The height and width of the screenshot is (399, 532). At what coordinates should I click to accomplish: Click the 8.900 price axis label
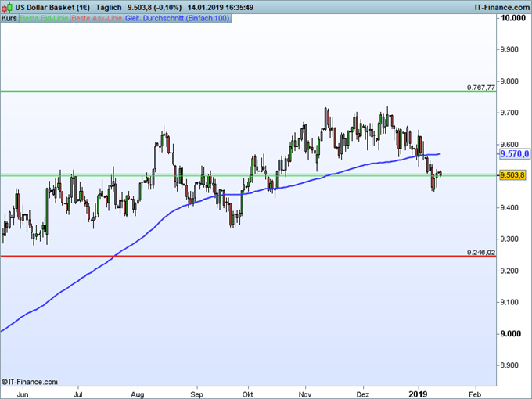click(x=509, y=365)
